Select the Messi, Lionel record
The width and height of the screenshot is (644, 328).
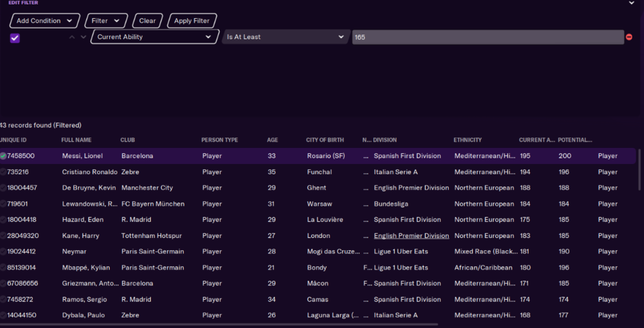coord(82,156)
